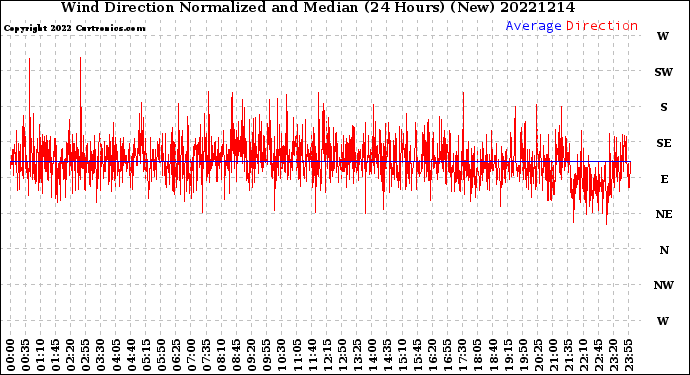Click the 22:10 time label
This screenshot has width=690, height=375.
(583, 355)
